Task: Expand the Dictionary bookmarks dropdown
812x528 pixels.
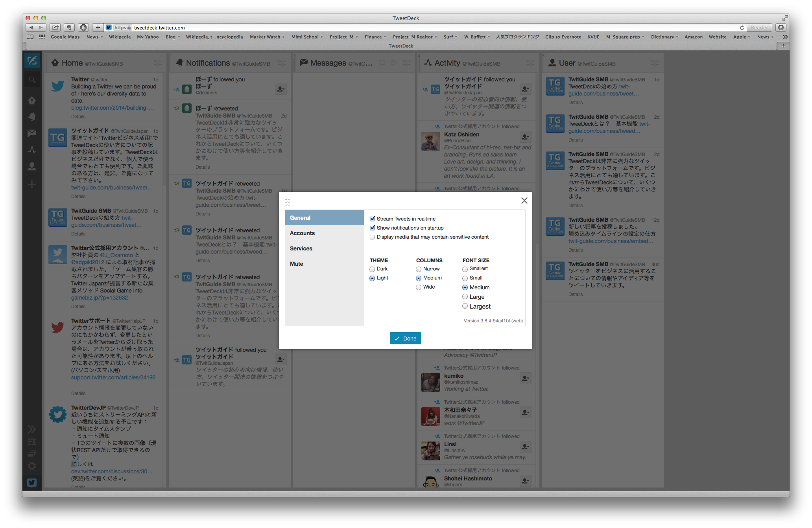Action: tap(664, 37)
